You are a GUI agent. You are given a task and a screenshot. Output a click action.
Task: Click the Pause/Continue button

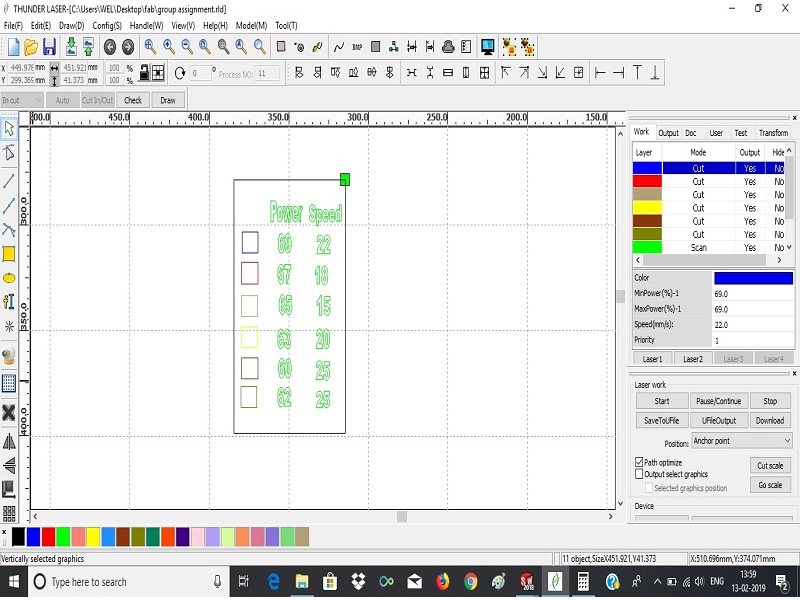point(718,401)
